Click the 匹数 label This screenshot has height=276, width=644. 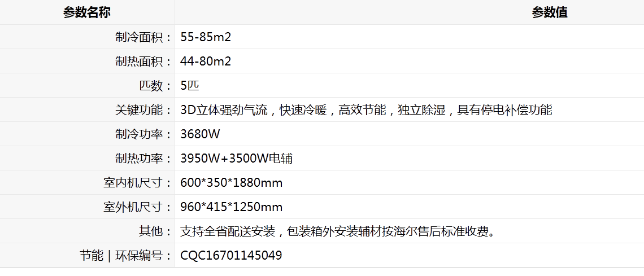coord(155,86)
